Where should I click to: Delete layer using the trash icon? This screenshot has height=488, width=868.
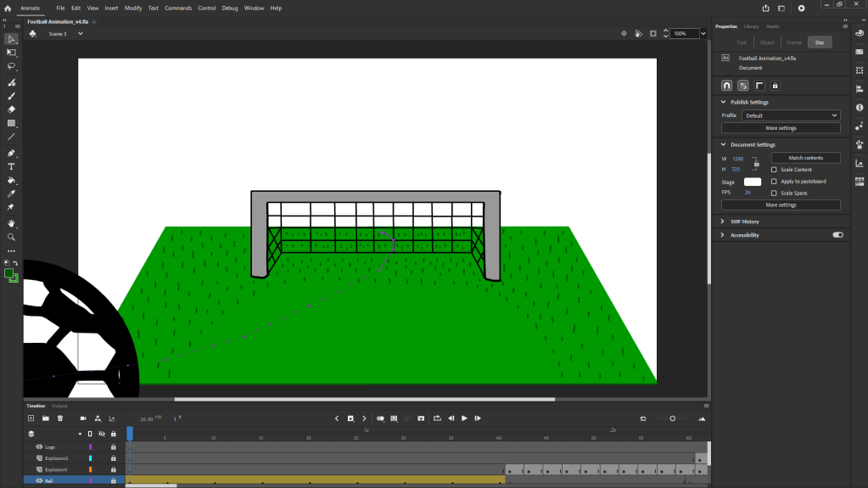[x=60, y=418]
